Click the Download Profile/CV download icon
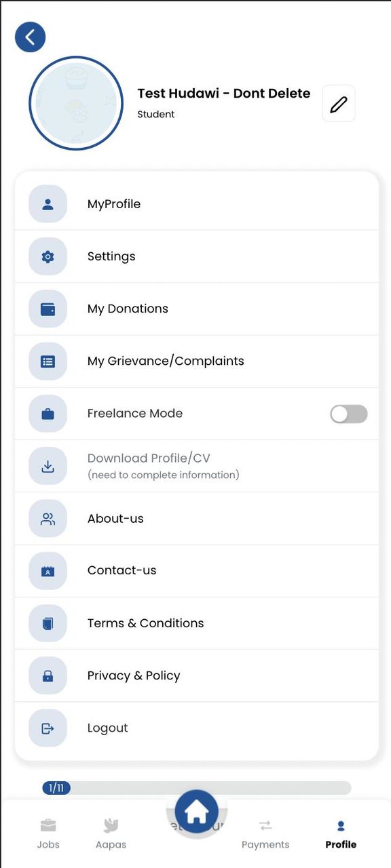This screenshot has height=868, width=391. (48, 466)
